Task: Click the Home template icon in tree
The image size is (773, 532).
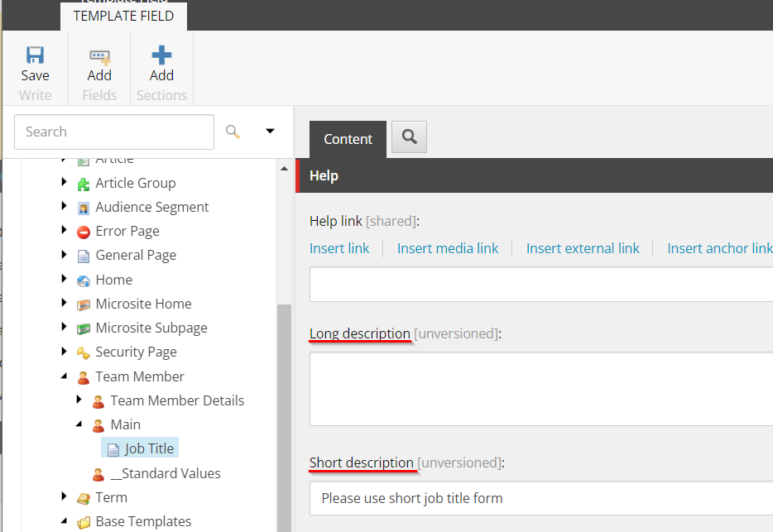Action: 83,280
